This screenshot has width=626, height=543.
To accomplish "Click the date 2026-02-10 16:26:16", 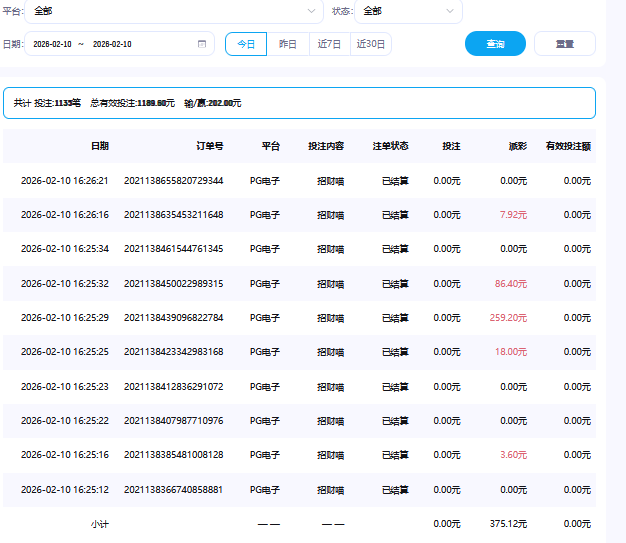I will 65,215.
